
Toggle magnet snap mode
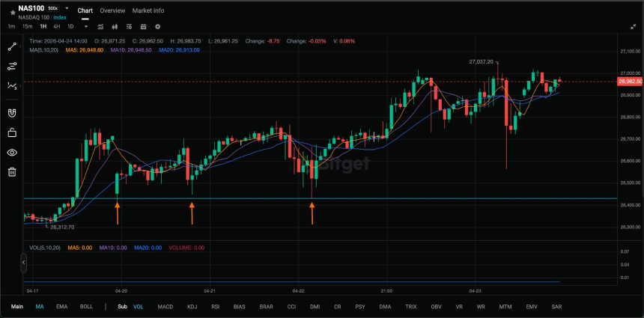point(12,113)
